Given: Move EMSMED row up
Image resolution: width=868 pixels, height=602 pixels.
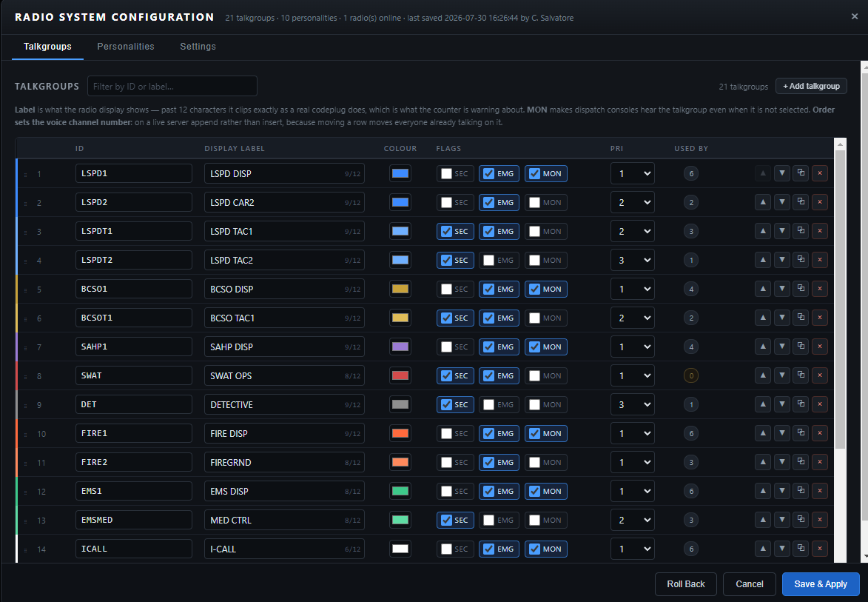Looking at the screenshot, I should 763,520.
